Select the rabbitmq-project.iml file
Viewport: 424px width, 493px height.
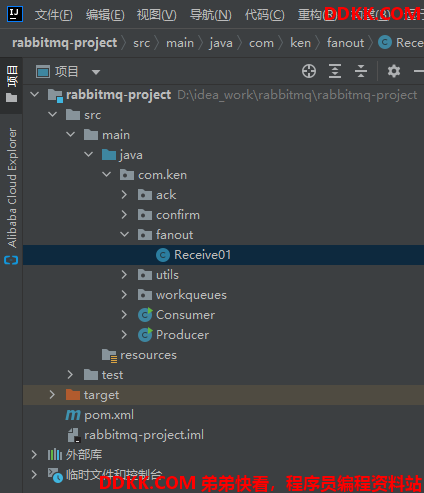[x=136, y=435]
